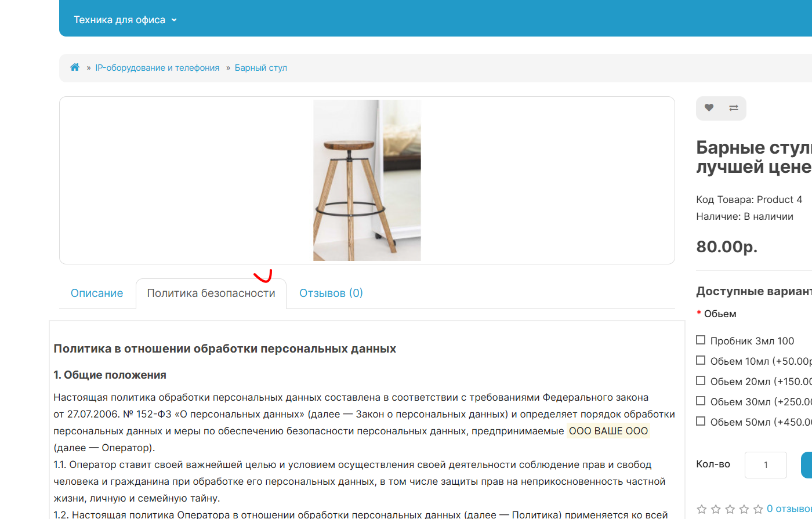The image size is (812, 519).
Task: Open the Барный стул breadcrumb link
Action: click(261, 68)
